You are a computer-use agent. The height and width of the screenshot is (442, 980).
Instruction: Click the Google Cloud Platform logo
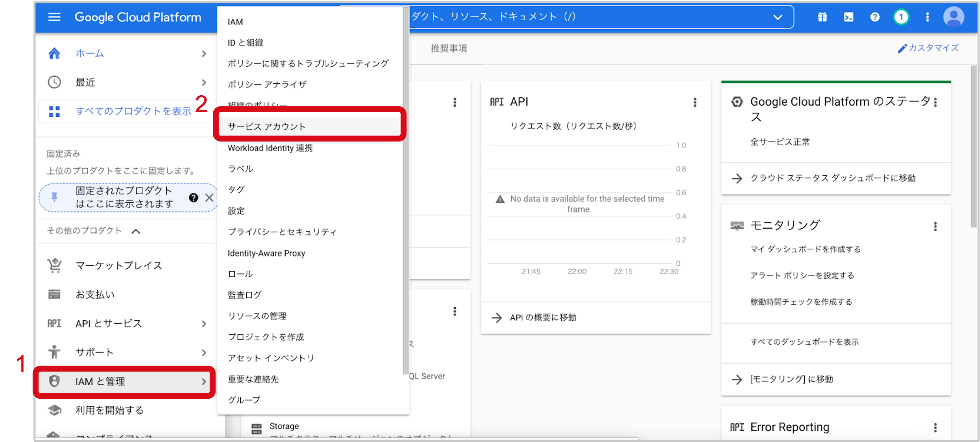(x=138, y=17)
